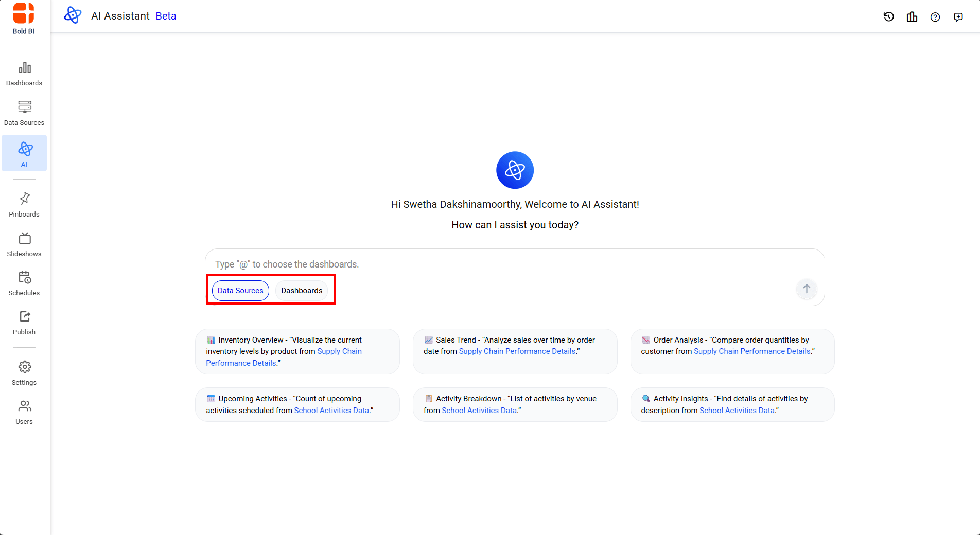Image resolution: width=980 pixels, height=535 pixels.
Task: Open Pinboards from the sidebar
Action: pyautogui.click(x=24, y=205)
